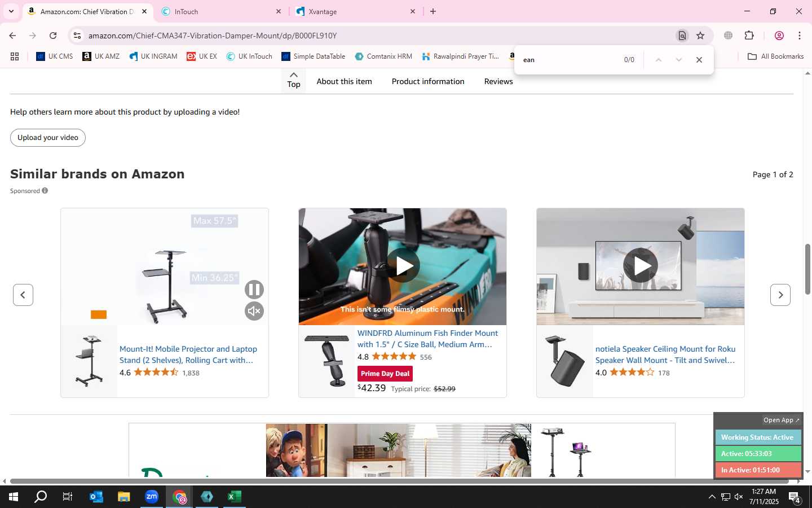Play the notiela speaker mount video

point(641,266)
